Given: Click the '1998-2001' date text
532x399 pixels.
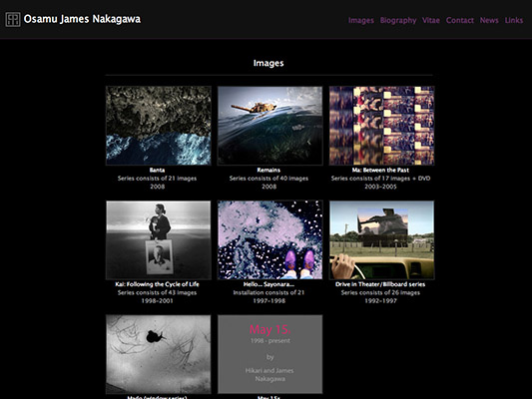Looking at the screenshot, I should pyautogui.click(x=157, y=300).
